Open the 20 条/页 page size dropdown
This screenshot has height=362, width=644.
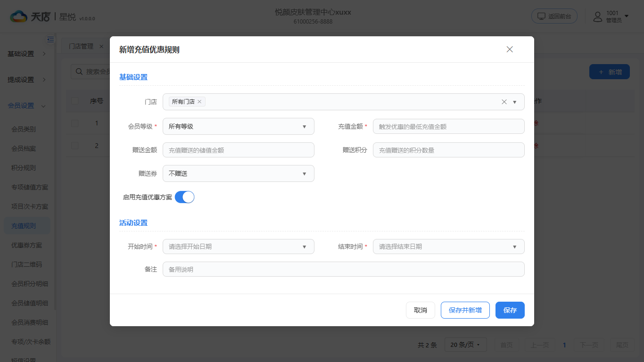(465, 345)
